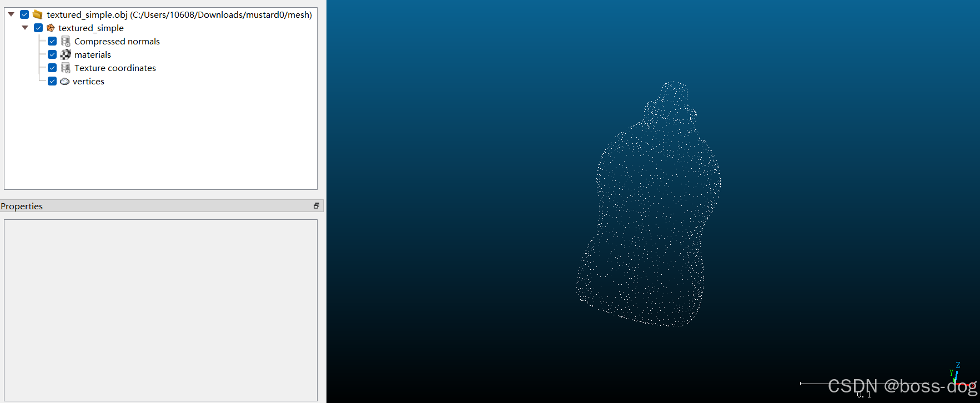Select the Compressed normals entry

click(117, 41)
